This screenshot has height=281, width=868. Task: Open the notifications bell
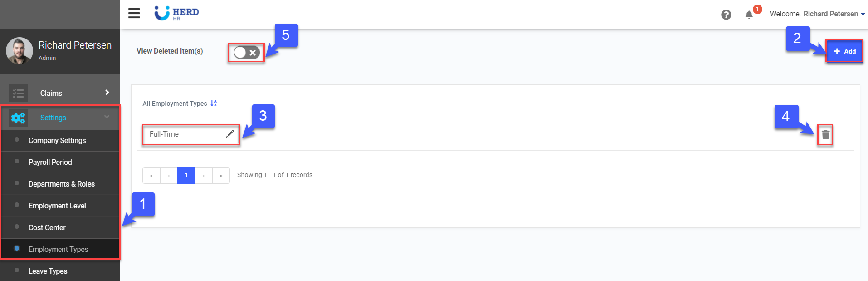[x=749, y=15]
